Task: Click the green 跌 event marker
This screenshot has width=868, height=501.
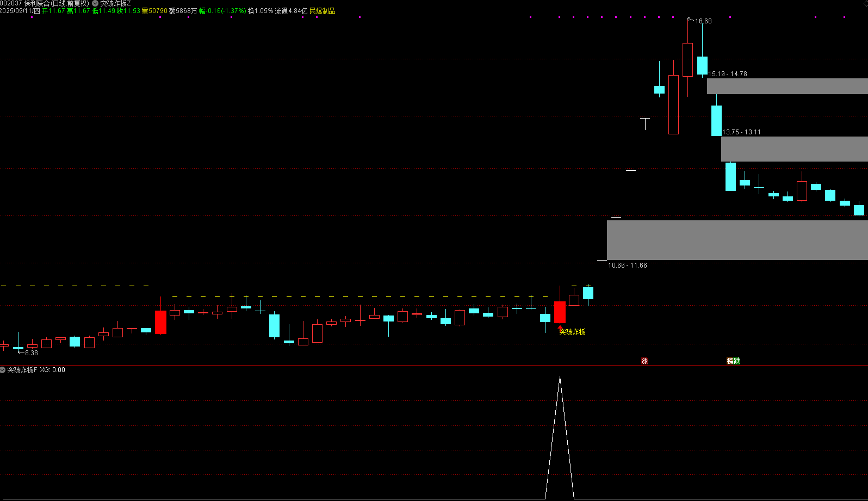Action: pyautogui.click(x=737, y=361)
